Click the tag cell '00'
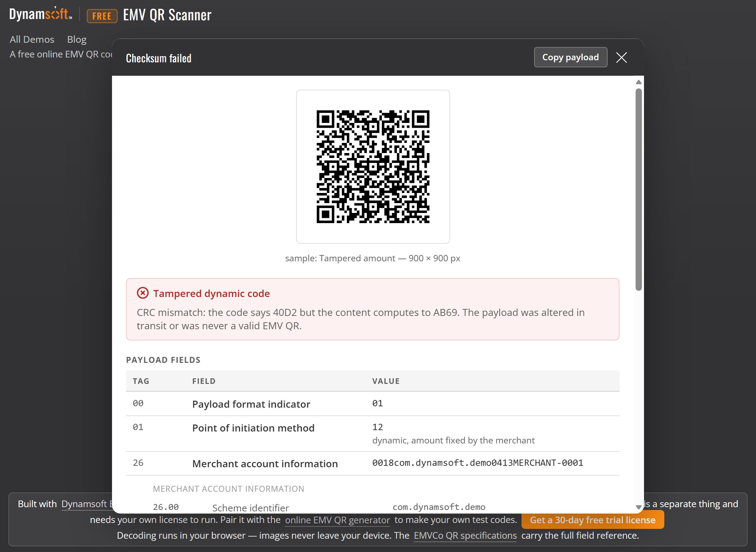Screen dimensions: 756x552 [138, 403]
